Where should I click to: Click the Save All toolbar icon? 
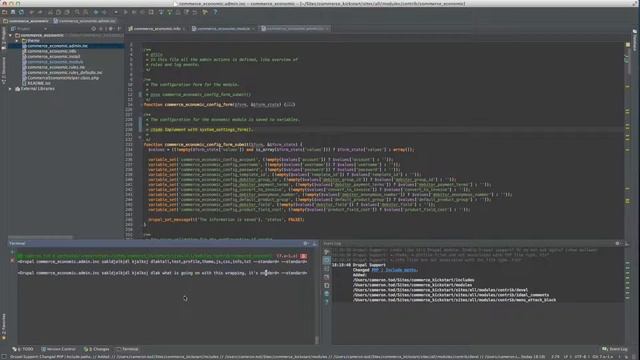(x=13, y=12)
